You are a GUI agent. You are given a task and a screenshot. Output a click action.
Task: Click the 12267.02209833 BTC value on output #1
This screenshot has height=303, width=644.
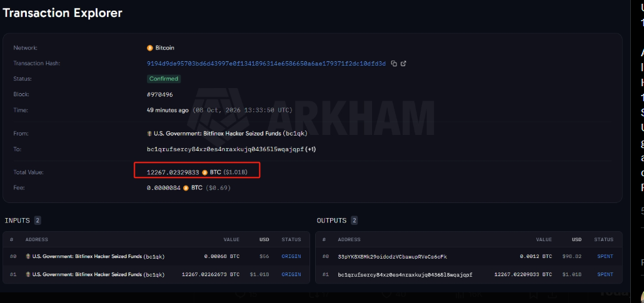[x=523, y=274]
